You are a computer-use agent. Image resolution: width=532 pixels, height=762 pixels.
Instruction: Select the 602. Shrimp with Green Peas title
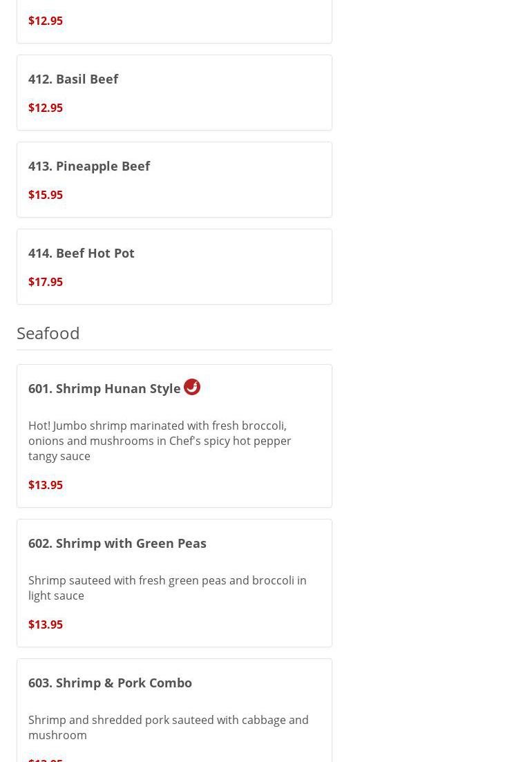117,543
